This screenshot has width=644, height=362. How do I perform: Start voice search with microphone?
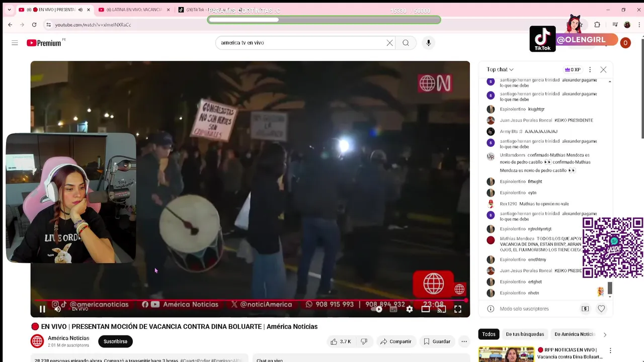coord(429,43)
